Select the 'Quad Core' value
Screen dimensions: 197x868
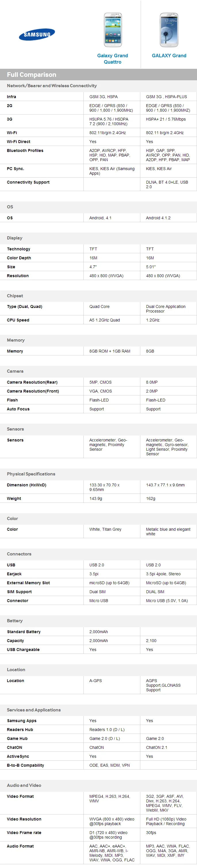pos(99,307)
